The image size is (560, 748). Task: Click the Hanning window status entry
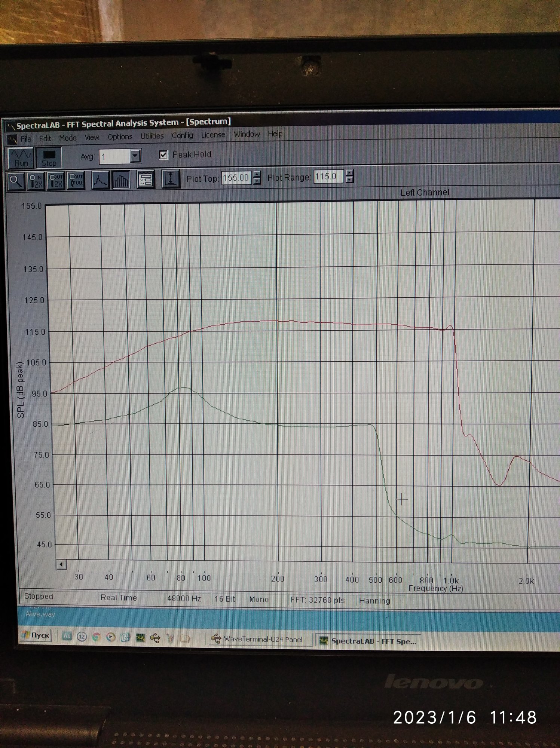[x=374, y=601]
